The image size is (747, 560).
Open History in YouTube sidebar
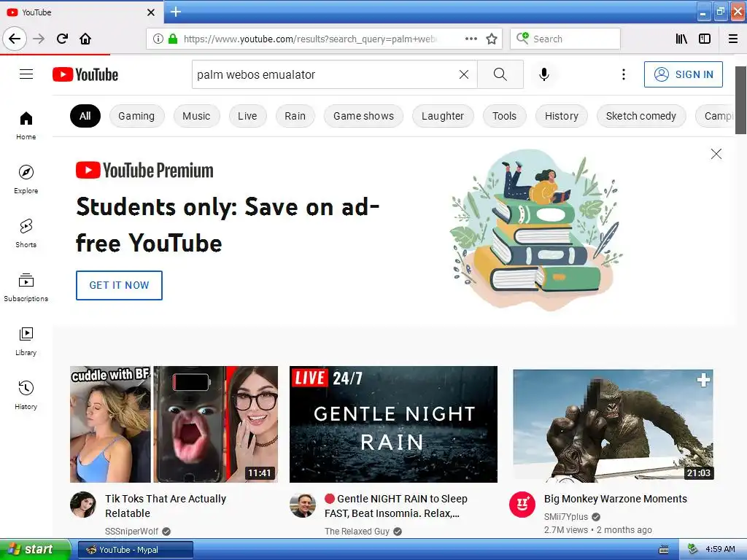26,394
